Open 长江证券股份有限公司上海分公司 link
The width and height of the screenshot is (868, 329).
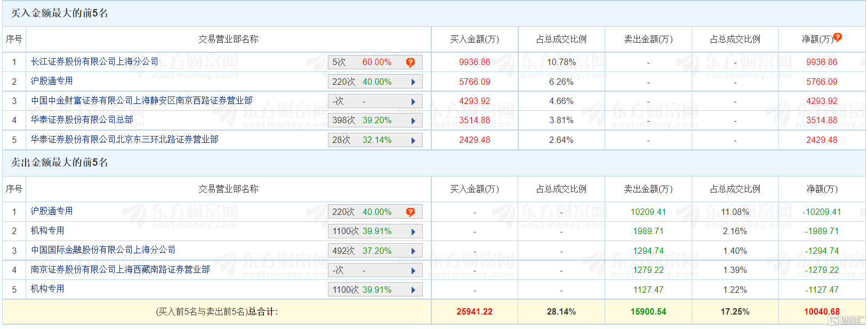[94, 62]
